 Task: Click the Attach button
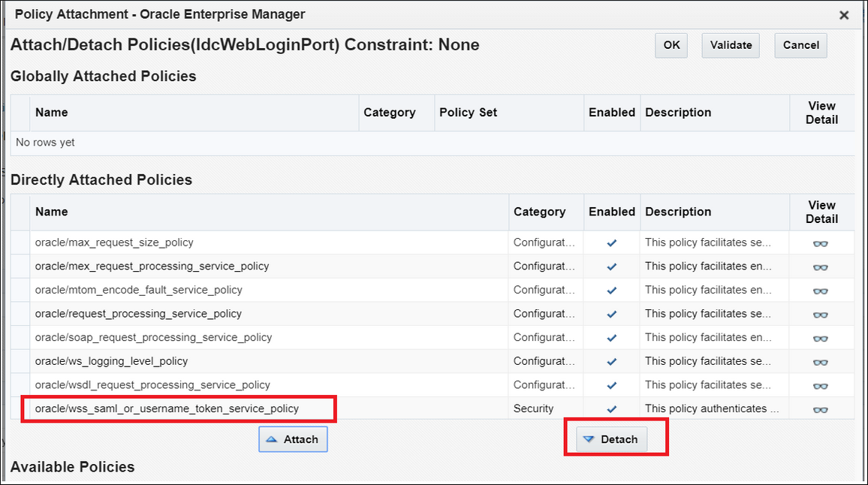pos(293,439)
